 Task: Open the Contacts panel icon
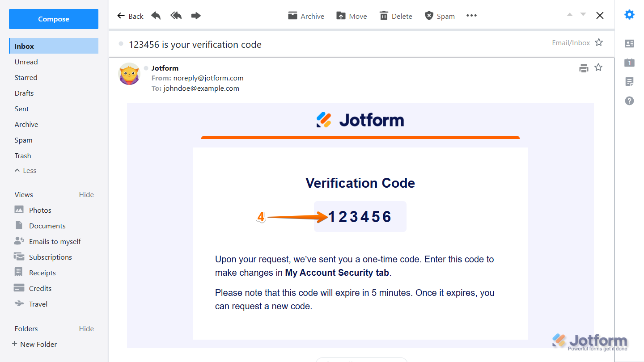[629, 43]
